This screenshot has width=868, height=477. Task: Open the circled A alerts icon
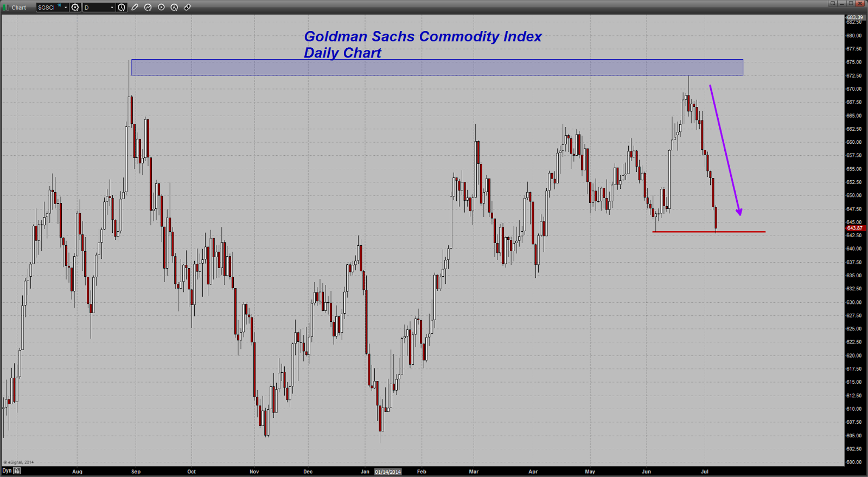coord(174,8)
